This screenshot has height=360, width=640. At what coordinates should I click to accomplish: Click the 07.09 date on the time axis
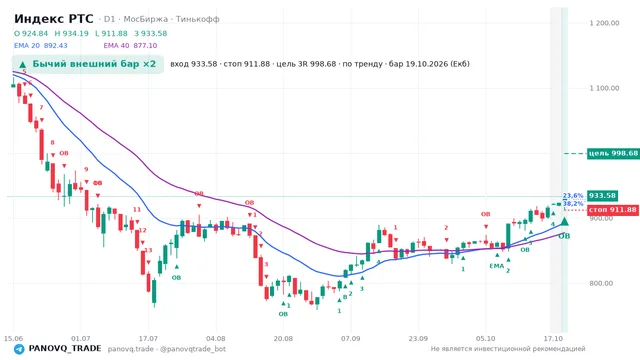point(351,339)
